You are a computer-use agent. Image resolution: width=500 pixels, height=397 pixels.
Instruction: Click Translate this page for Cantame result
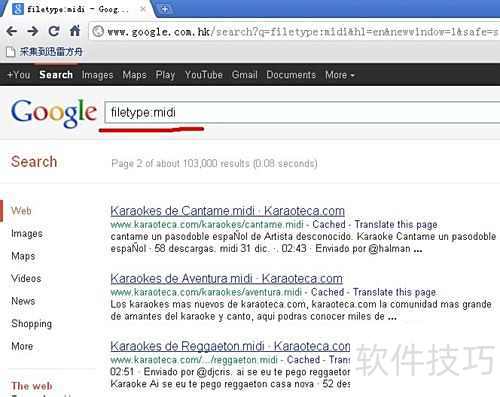pos(396,225)
